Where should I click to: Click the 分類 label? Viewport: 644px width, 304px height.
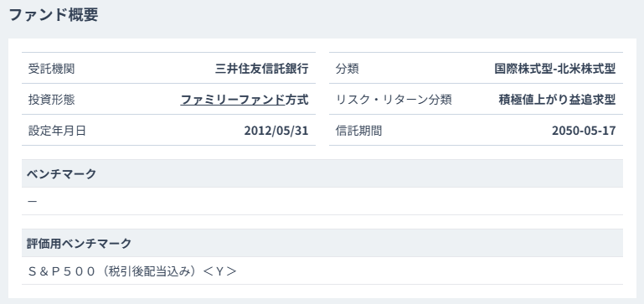[347, 69]
